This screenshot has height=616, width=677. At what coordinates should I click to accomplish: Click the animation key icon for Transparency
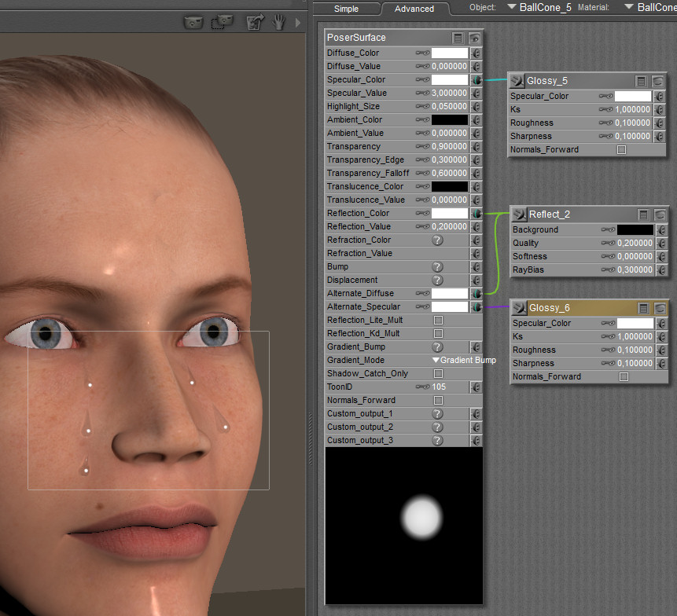click(x=422, y=147)
